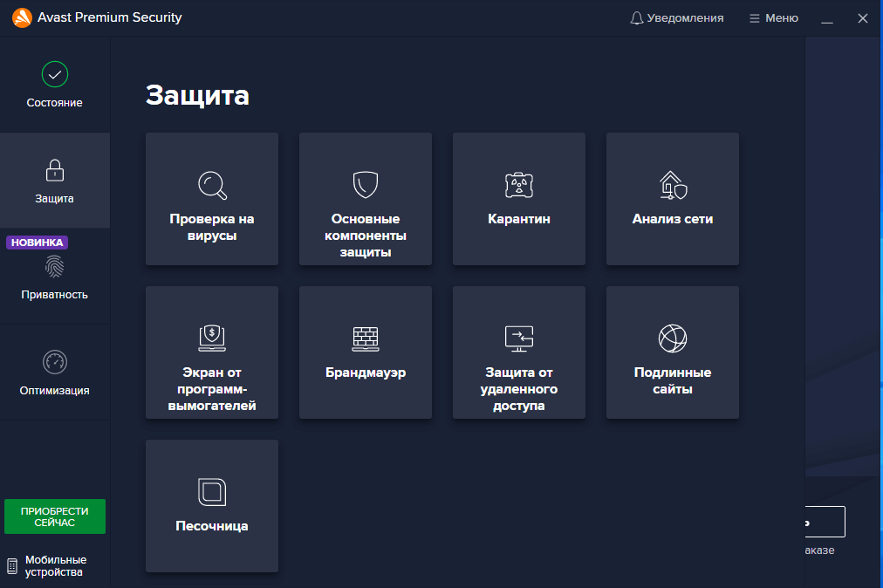Image resolution: width=883 pixels, height=588 pixels.
Task: Open the Подлинные сайты globe tile
Action: click(673, 352)
